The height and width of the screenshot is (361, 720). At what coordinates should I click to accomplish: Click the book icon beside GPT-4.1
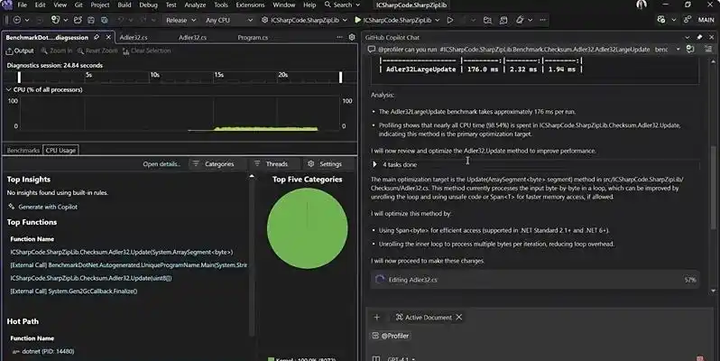coord(376,358)
